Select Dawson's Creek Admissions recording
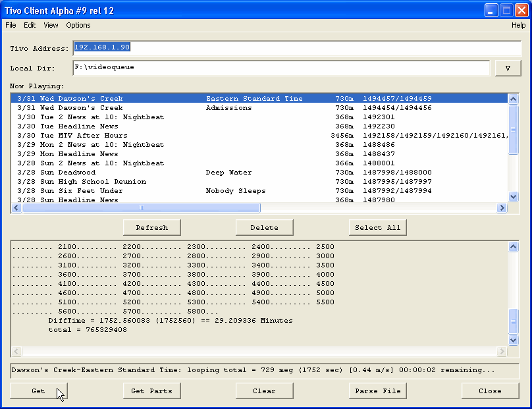Screen dimensions: 532x409 click(x=259, y=107)
